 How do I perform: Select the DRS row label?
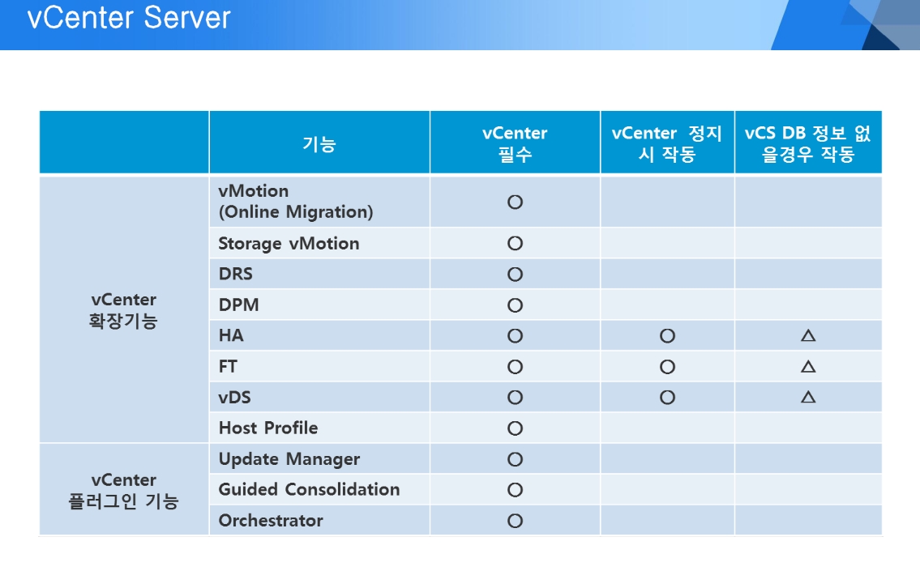(x=236, y=274)
